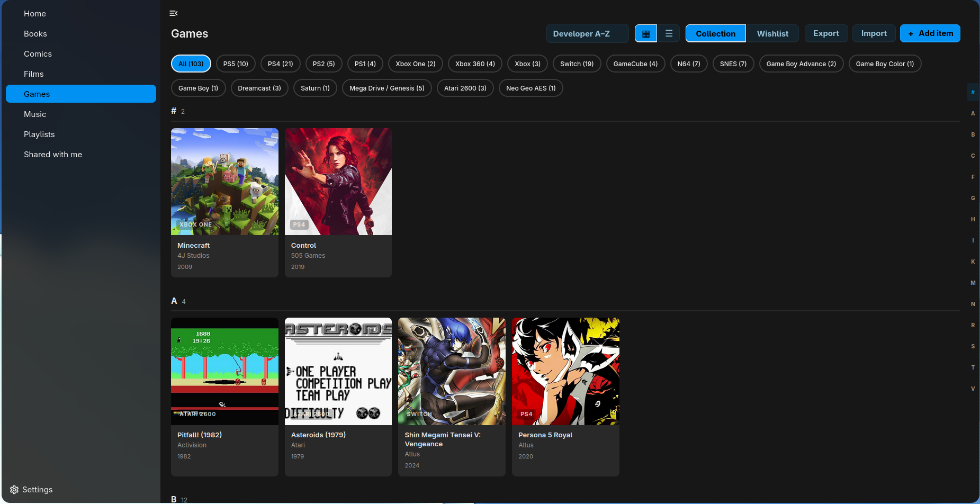Jump to letter R in the index

tap(973, 325)
